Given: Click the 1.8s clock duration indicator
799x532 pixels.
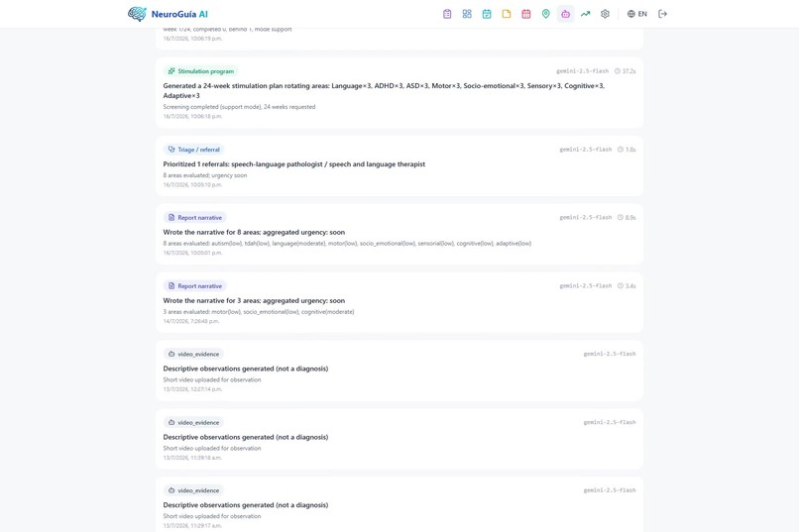Looking at the screenshot, I should click(x=627, y=150).
